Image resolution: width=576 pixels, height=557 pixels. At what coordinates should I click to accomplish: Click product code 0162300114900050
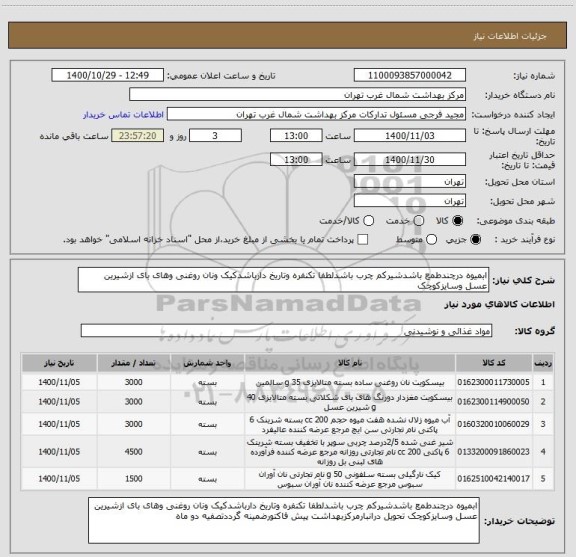[x=493, y=402]
